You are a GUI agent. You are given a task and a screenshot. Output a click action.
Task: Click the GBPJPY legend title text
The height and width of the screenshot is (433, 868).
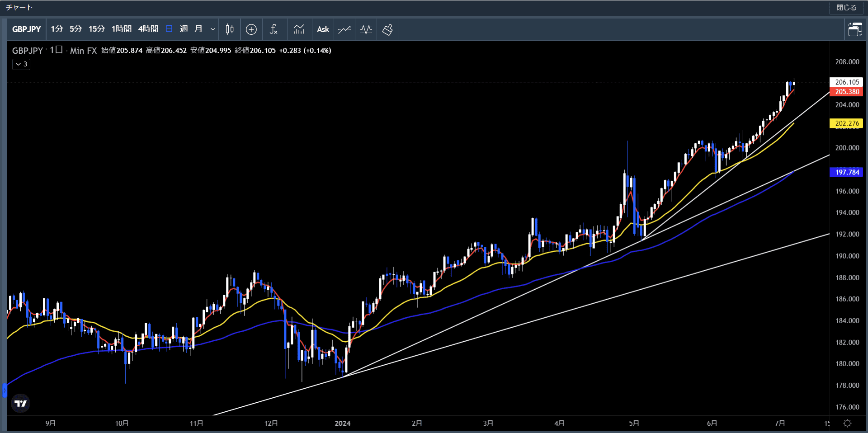pyautogui.click(x=28, y=51)
